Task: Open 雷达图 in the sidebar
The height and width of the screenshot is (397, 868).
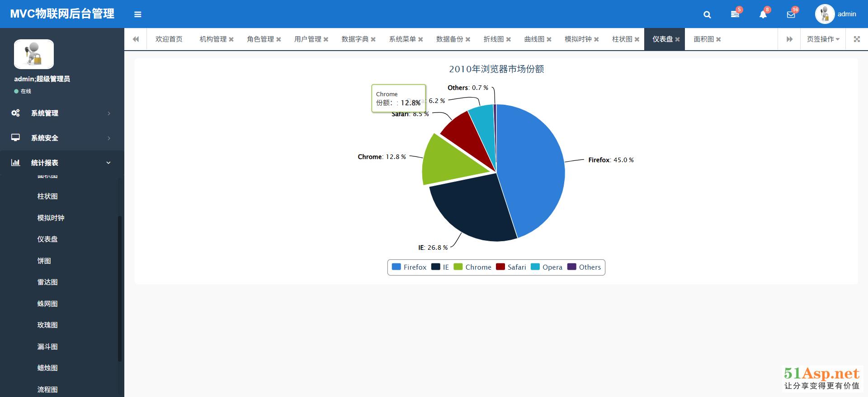Action: pos(47,282)
